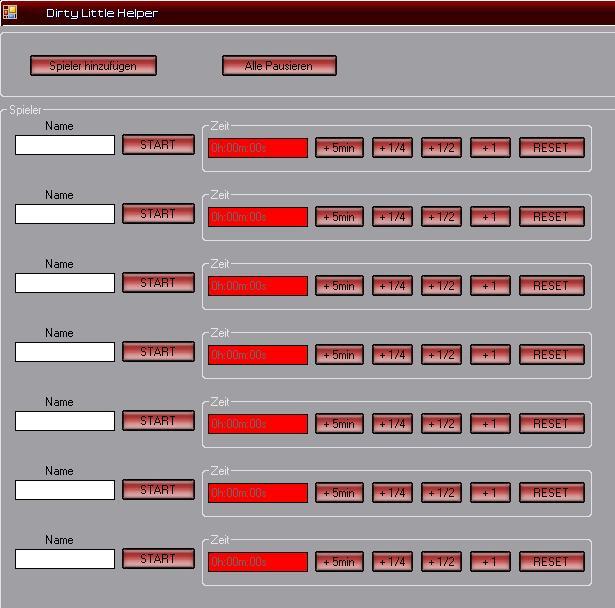Focus the Name field in the sixth player row
615x608 pixels.
(x=65, y=490)
